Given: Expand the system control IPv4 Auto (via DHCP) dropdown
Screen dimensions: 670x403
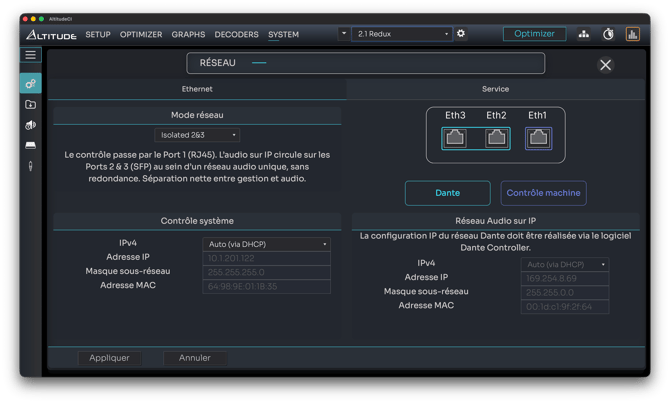Looking at the screenshot, I should [x=267, y=244].
